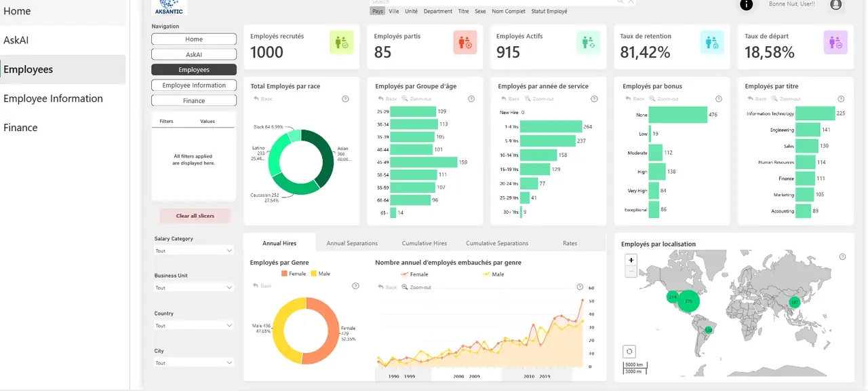The width and height of the screenshot is (868, 391).
Task: Click yellow Male legend swatch in Employés par Genre
Action: 314,274
